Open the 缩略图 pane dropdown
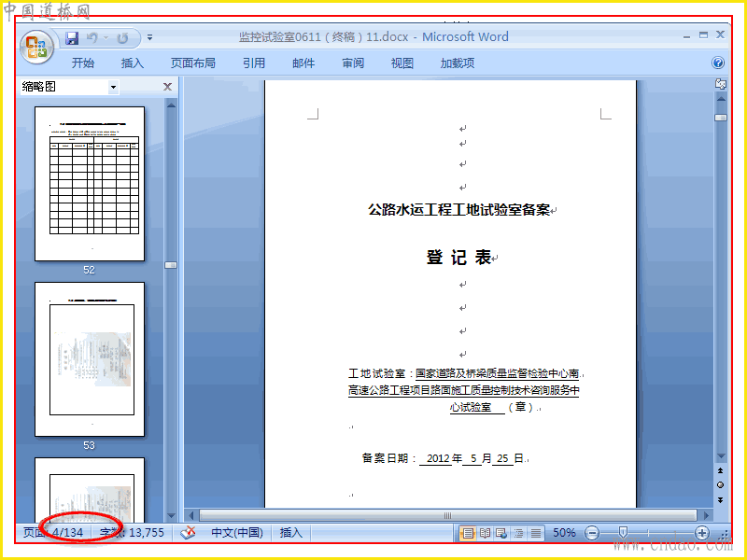Screen dimensions: 747x560 point(113,87)
